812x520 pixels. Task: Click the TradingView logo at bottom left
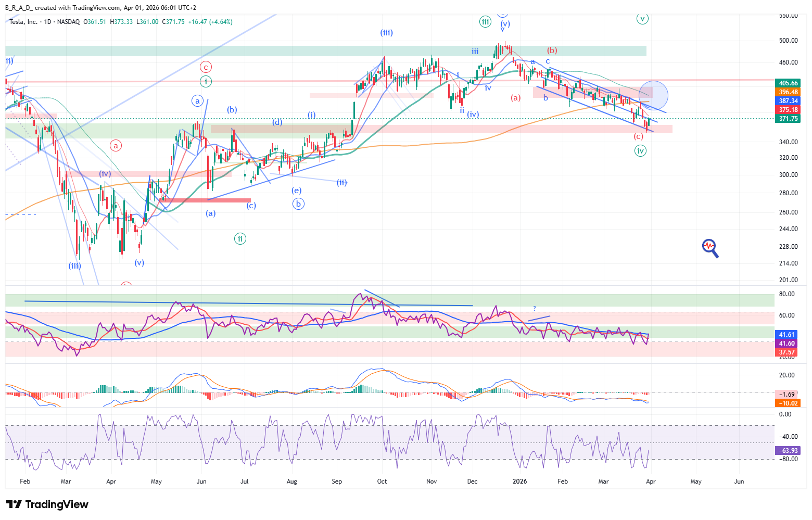(x=47, y=504)
